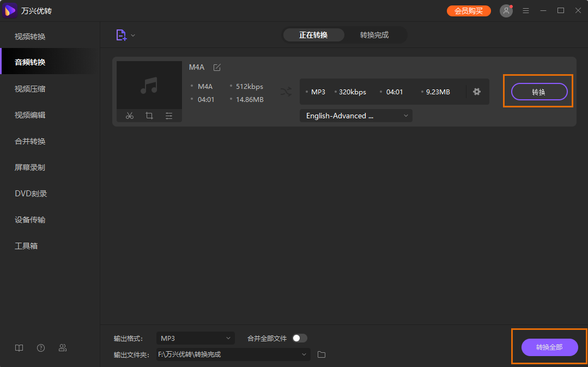The height and width of the screenshot is (367, 588).
Task: Enable the 合并全部文件 toggle
Action: pos(299,338)
